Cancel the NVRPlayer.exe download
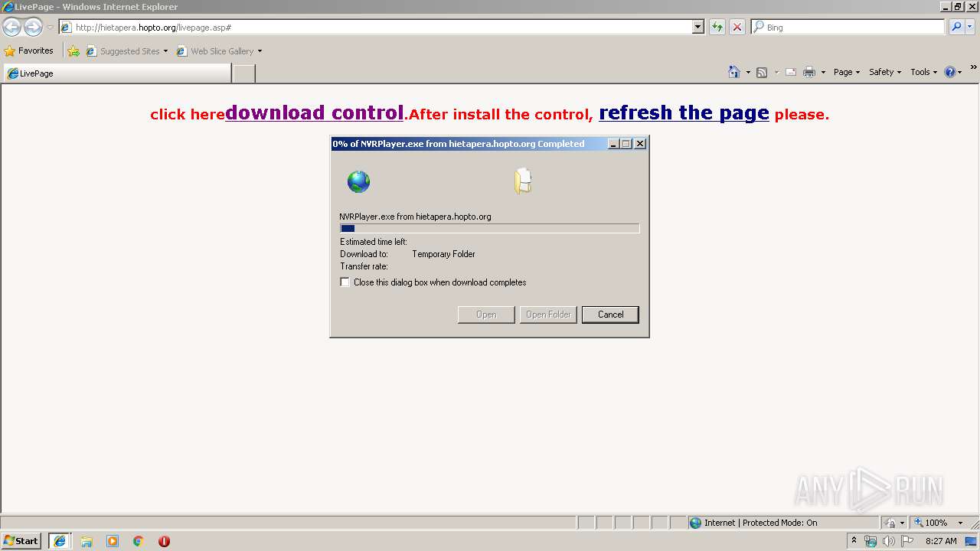 [610, 315]
